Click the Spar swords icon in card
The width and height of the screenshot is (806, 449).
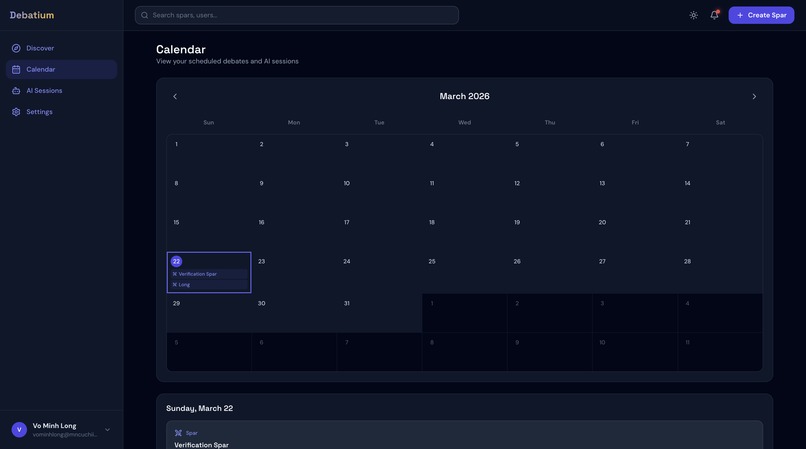pyautogui.click(x=178, y=433)
